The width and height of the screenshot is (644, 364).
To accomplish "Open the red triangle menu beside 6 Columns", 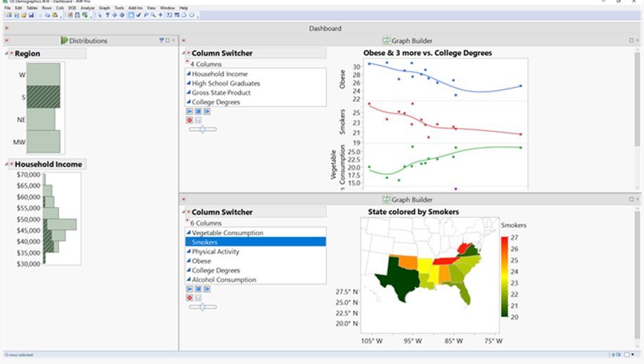I will (187, 222).
